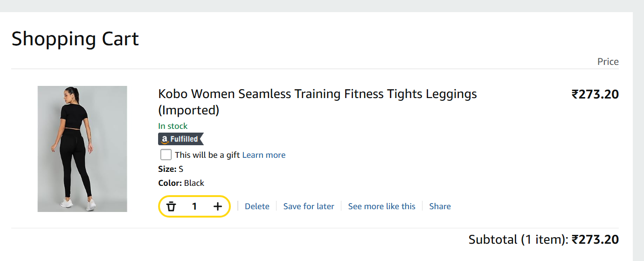
Task: Open the Kobo Women Seamless Leggings title
Action: pyautogui.click(x=317, y=94)
